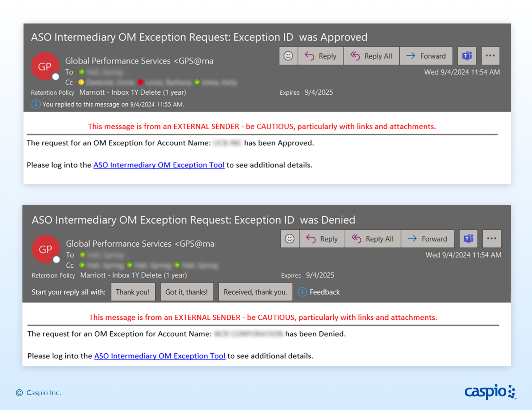Open Teams share icon in Denied email
This screenshot has width=532, height=410.
click(468, 239)
